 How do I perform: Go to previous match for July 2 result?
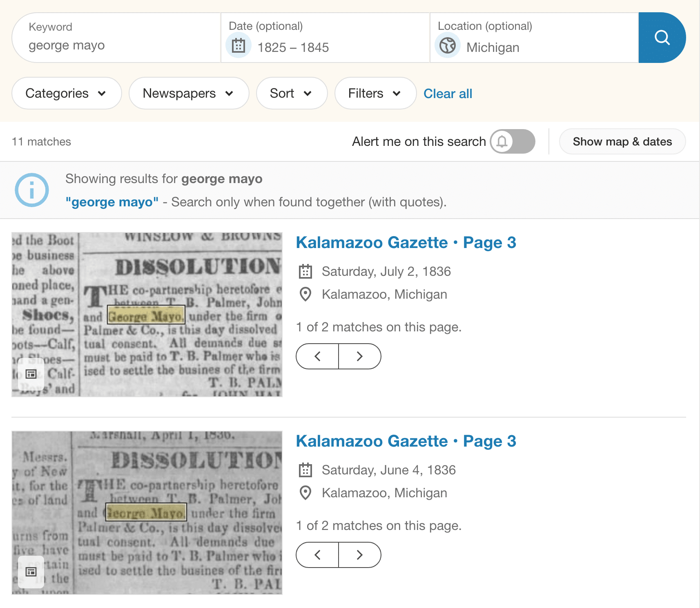[x=317, y=356]
